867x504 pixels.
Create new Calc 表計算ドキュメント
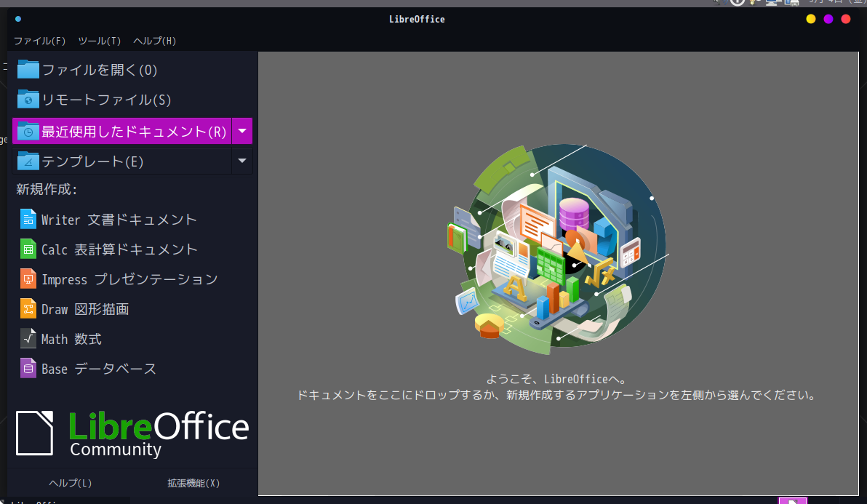click(x=119, y=249)
